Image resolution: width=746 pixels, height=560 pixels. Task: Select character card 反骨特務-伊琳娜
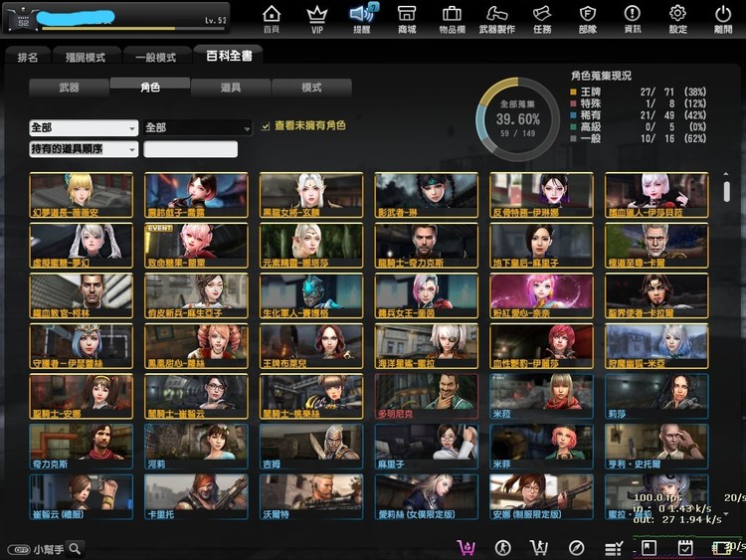[x=542, y=196]
